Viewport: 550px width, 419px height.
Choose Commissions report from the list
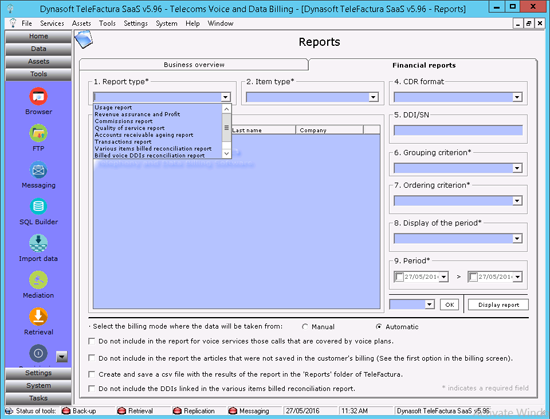click(158, 121)
